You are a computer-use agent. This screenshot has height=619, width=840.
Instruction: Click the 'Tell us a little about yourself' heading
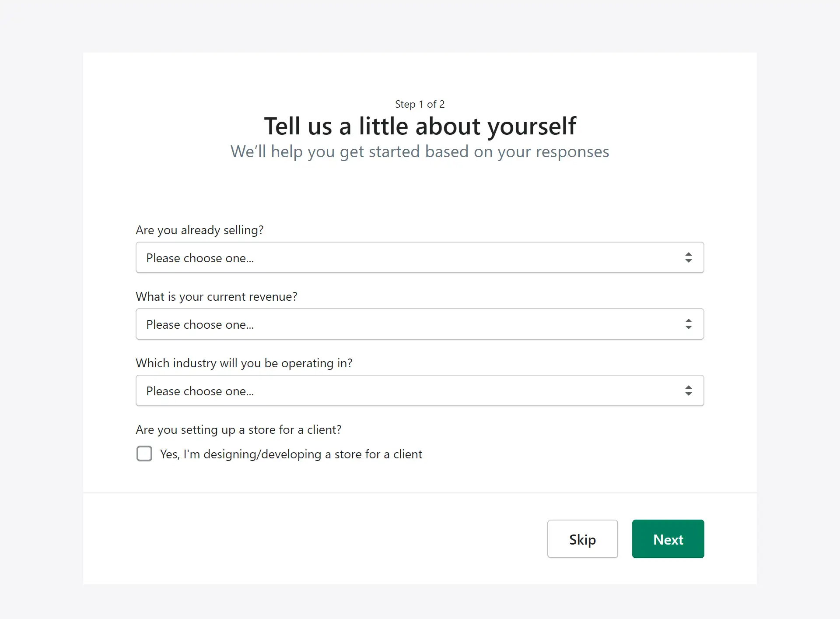(x=420, y=126)
